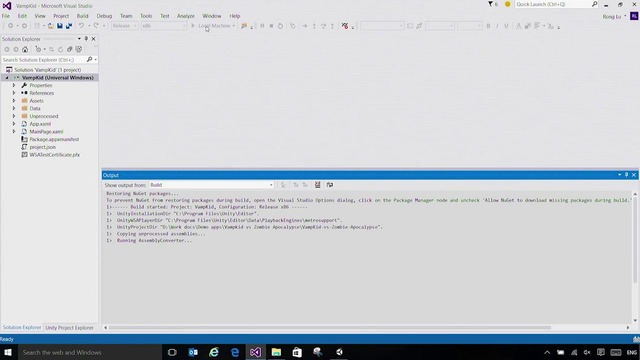Expand the MainPage.xaml node
The height and width of the screenshot is (360, 640).
(x=14, y=131)
